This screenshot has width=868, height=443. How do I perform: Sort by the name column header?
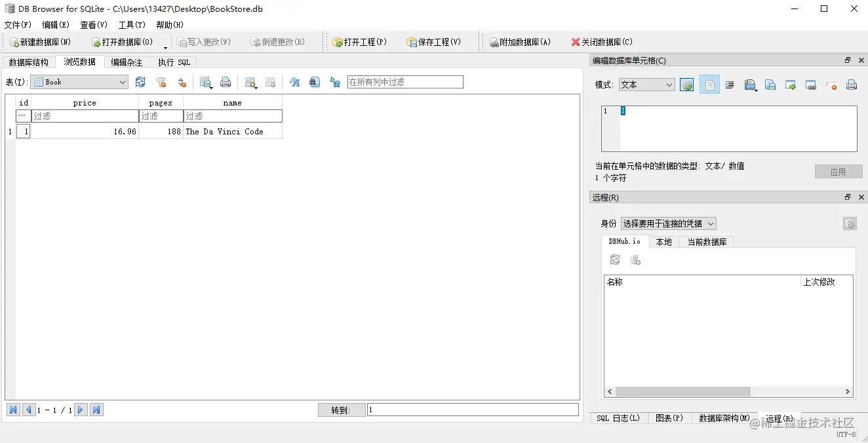233,102
